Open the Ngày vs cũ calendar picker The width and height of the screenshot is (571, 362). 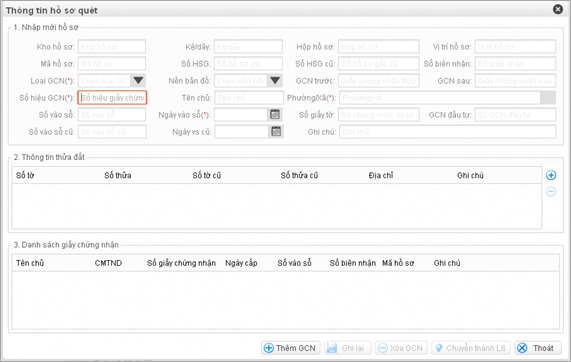pos(276,131)
